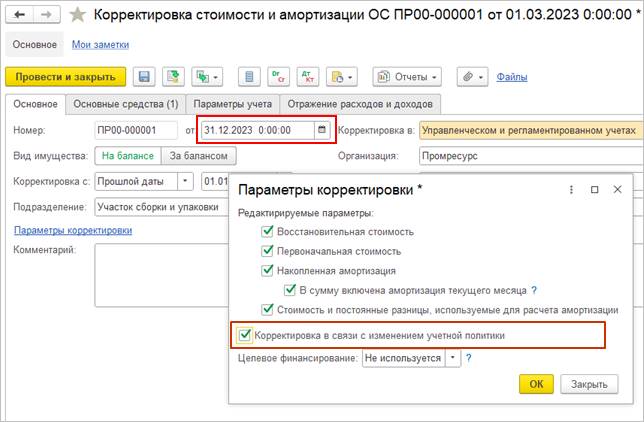Click the Корректировка в field
Image resolution: width=644 pixels, height=422 pixels.
tap(531, 131)
